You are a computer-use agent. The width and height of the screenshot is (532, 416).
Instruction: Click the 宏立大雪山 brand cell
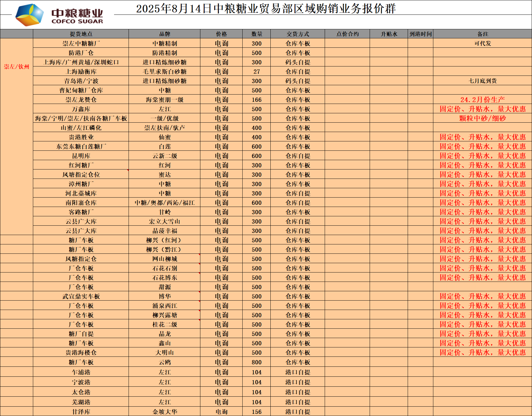tap(164, 221)
